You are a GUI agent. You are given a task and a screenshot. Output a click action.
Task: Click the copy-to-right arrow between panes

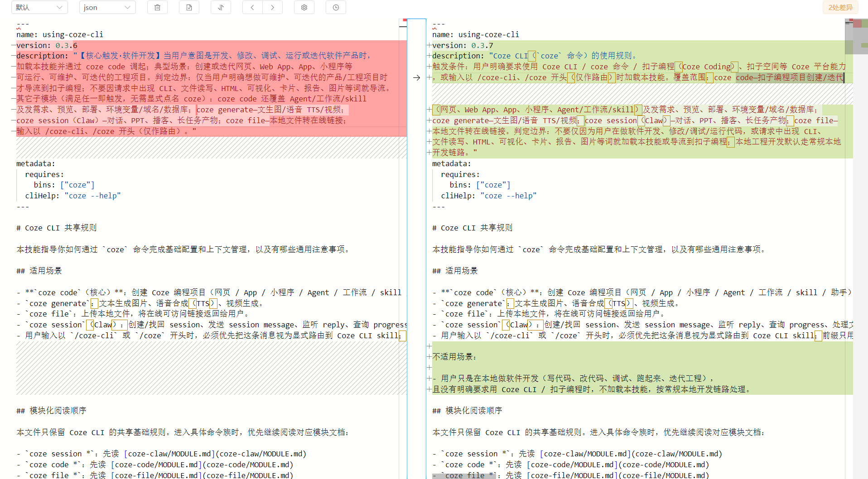click(x=416, y=77)
